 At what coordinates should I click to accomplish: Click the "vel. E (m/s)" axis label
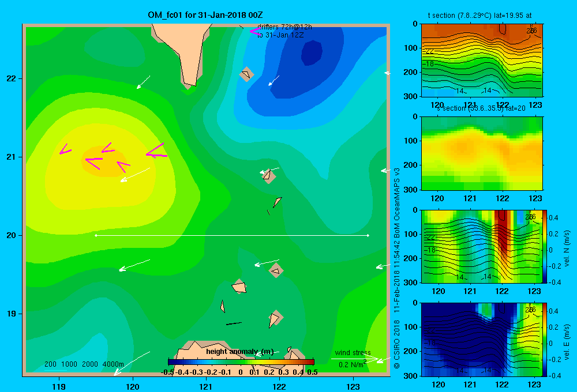567,341
